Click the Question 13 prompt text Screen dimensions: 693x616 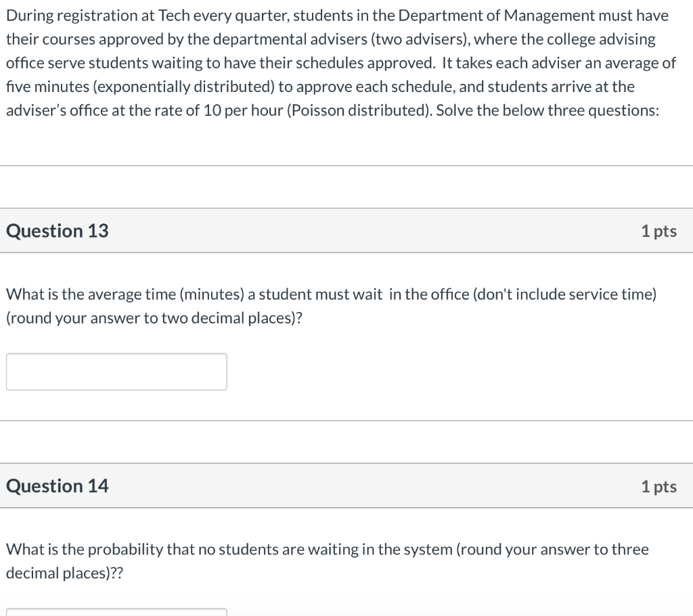point(332,305)
